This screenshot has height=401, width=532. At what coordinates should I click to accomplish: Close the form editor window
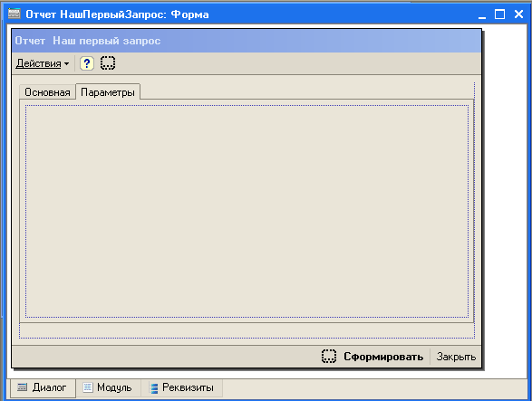pyautogui.click(x=518, y=14)
